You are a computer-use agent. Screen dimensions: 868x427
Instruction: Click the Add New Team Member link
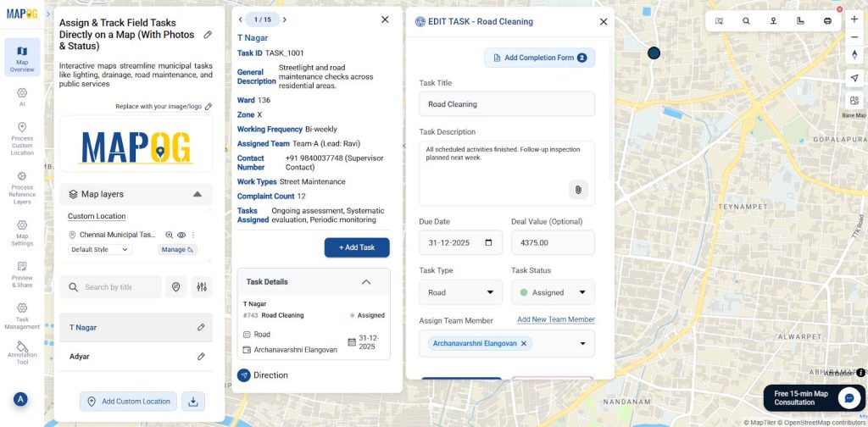[x=555, y=319]
